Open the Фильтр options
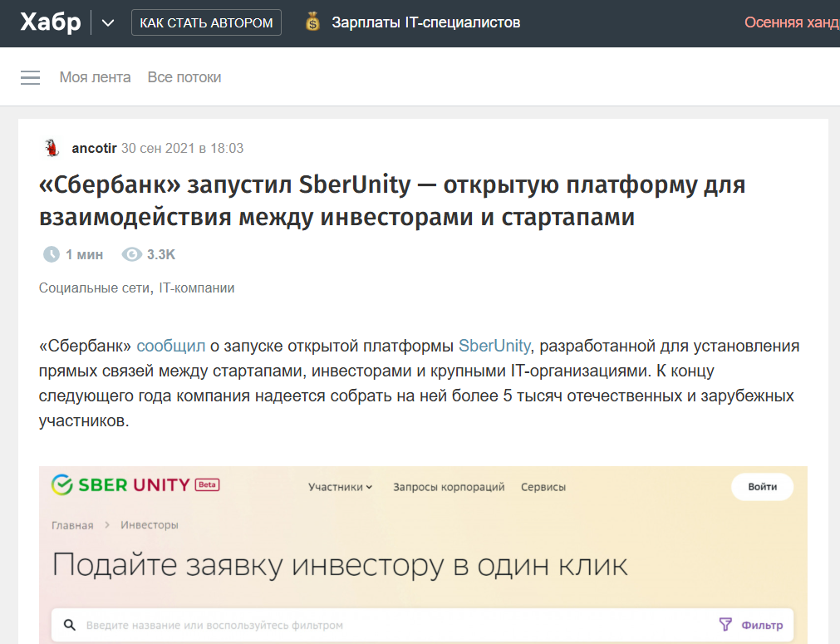 [x=762, y=624]
